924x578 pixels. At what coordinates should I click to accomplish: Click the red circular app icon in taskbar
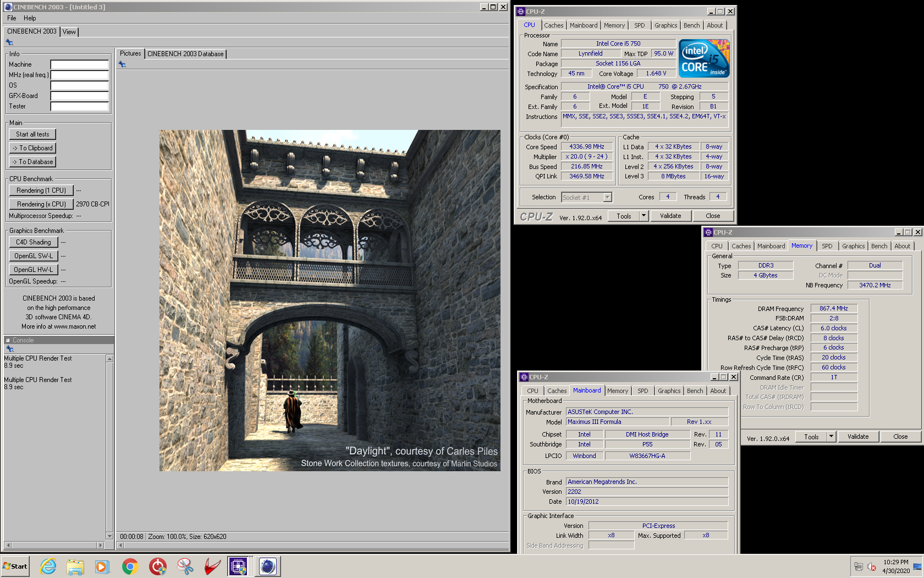pos(158,566)
